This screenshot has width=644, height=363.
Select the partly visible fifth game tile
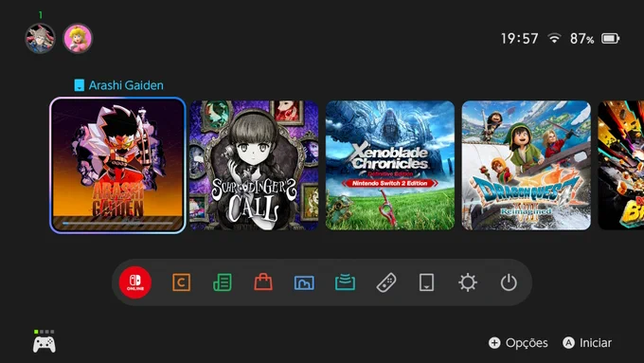[621, 165]
